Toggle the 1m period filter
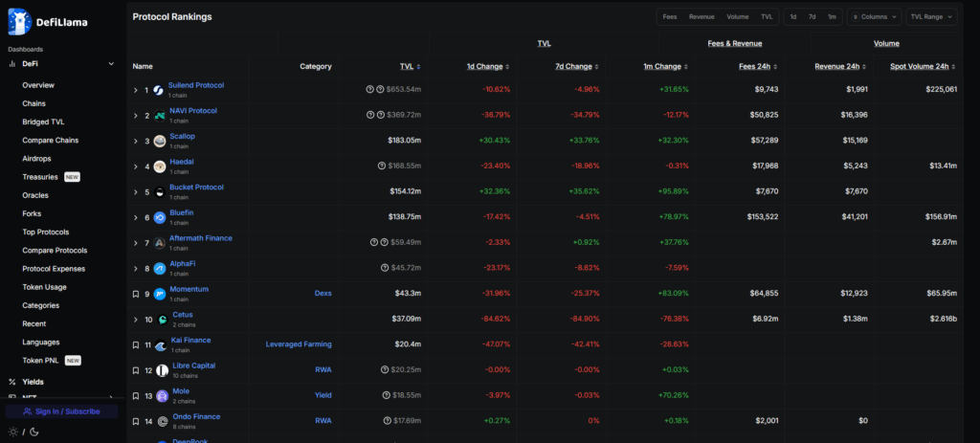Image resolution: width=980 pixels, height=443 pixels. coord(832,17)
